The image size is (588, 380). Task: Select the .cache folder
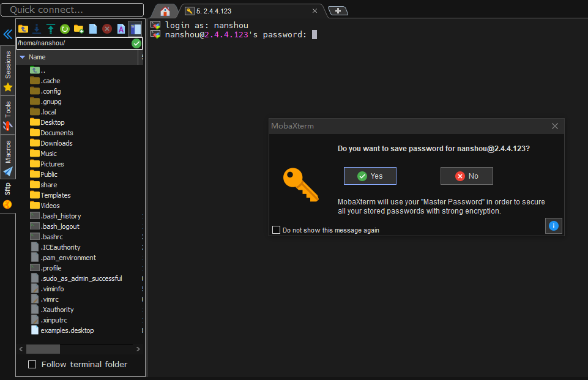pos(45,81)
